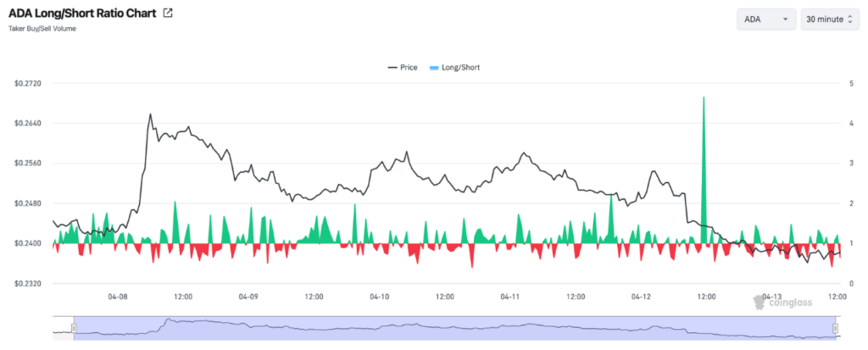Click the blue Long/Short legend marker
Image resolution: width=868 pixels, height=350 pixels.
tap(434, 66)
